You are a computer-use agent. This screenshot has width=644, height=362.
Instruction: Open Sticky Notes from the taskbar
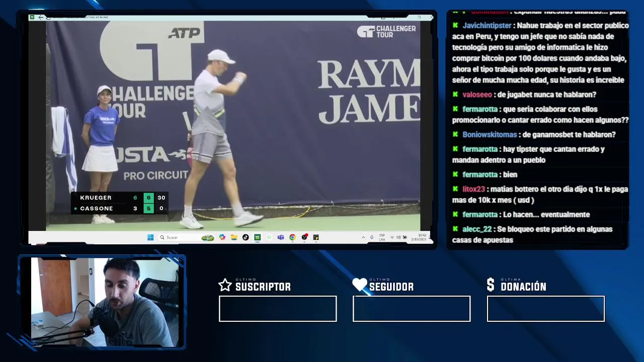(316, 237)
